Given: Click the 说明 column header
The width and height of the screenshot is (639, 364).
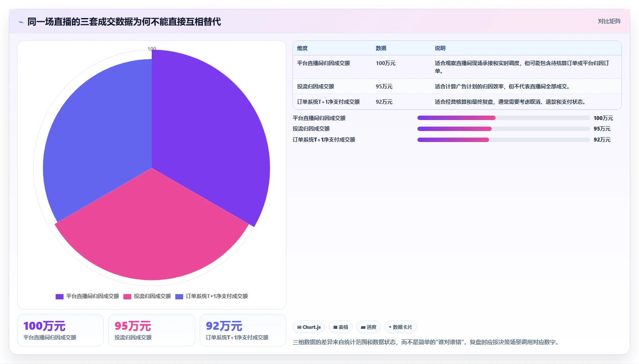Looking at the screenshot, I should 440,48.
